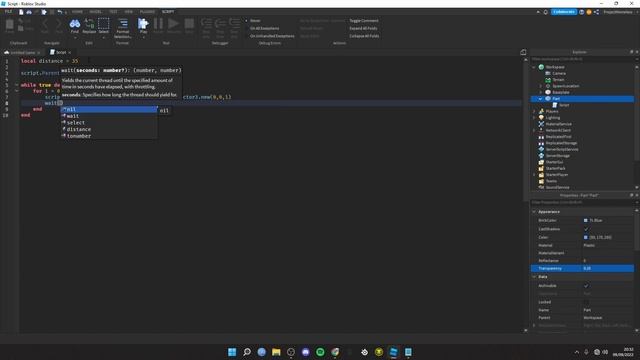Select MaterialService in Explorer
The image size is (640, 360).
point(558,124)
